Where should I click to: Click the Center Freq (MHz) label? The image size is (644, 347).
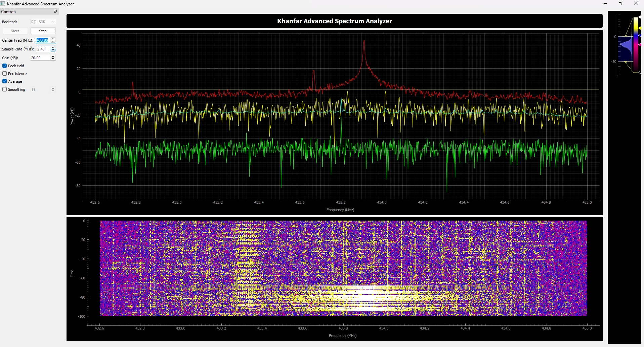pyautogui.click(x=18, y=40)
